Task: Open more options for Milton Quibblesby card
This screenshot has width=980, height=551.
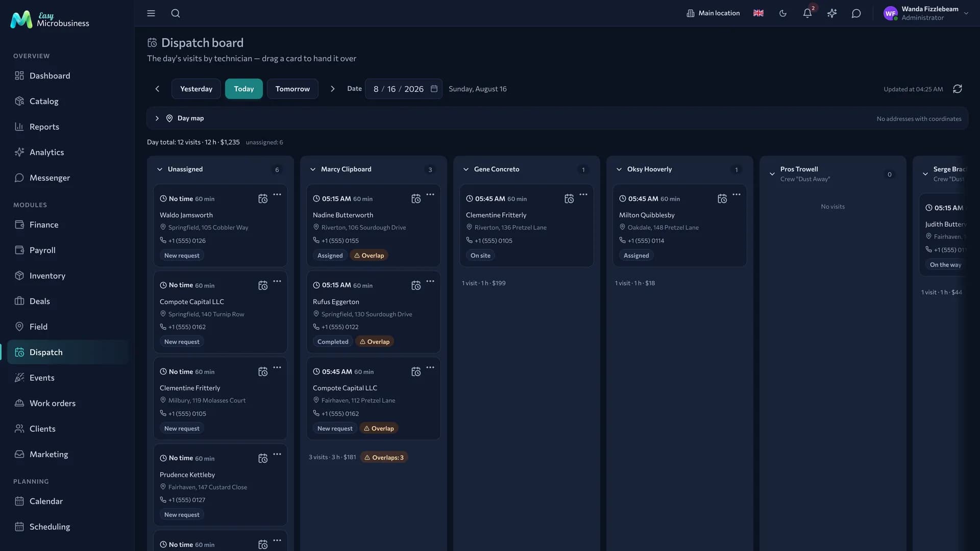Action: coord(737,194)
